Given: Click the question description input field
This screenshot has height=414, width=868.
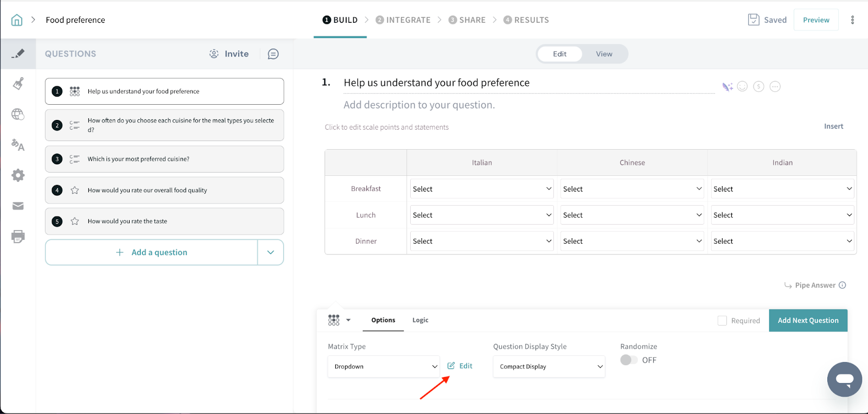Looking at the screenshot, I should click(x=419, y=105).
